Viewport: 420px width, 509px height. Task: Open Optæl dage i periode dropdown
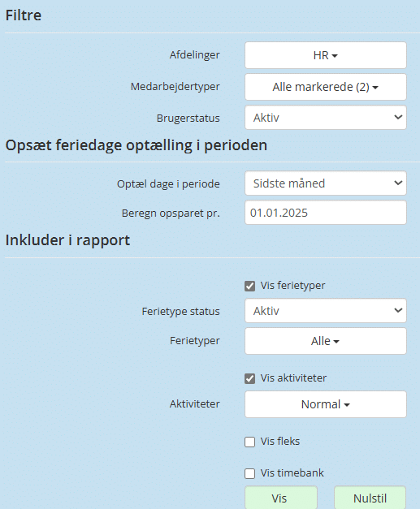pyautogui.click(x=326, y=183)
